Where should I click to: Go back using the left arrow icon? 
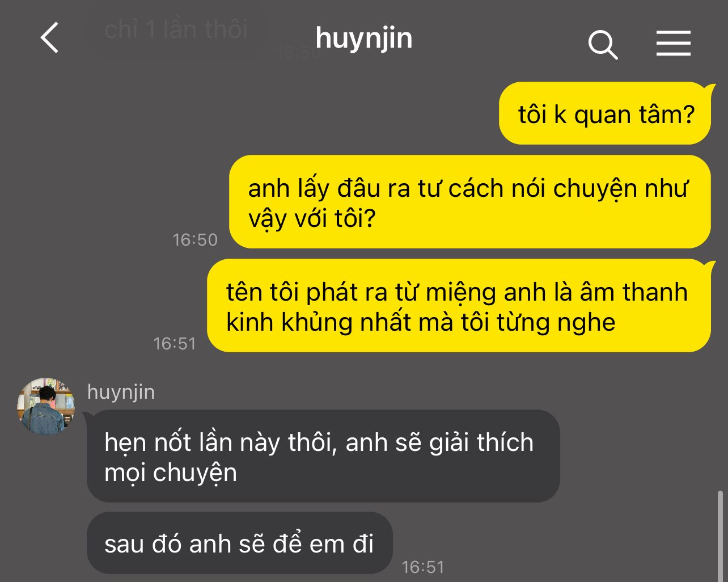(50, 38)
